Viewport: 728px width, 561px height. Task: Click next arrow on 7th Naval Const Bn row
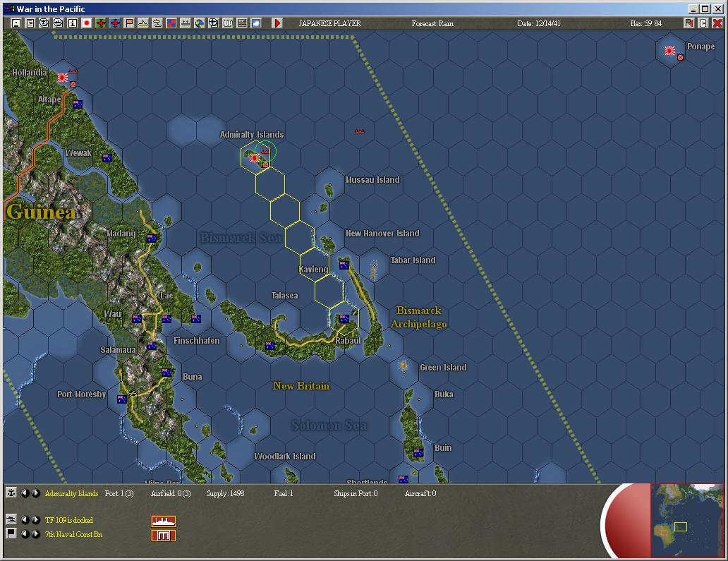(x=36, y=534)
